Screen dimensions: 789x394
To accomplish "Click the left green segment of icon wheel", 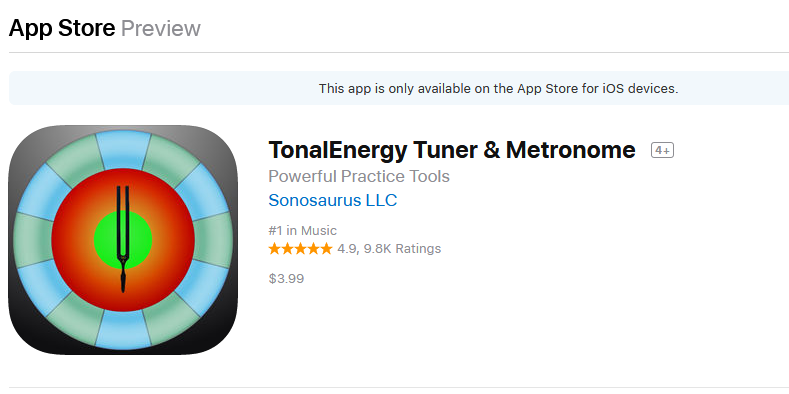I will pos(33,240).
